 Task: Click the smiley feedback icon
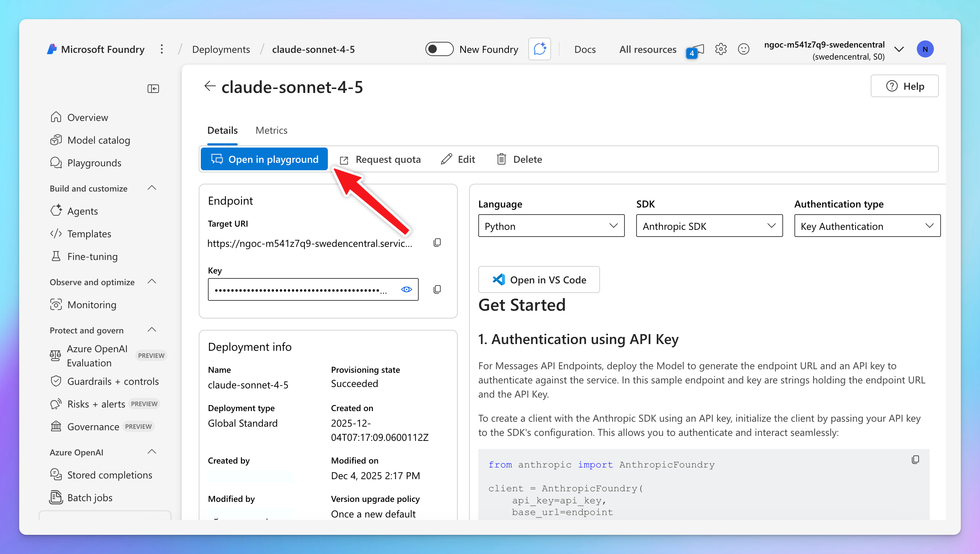pos(743,49)
